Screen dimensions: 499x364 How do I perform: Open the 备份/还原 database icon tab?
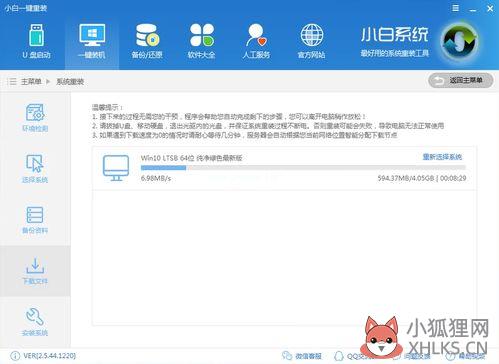click(147, 42)
